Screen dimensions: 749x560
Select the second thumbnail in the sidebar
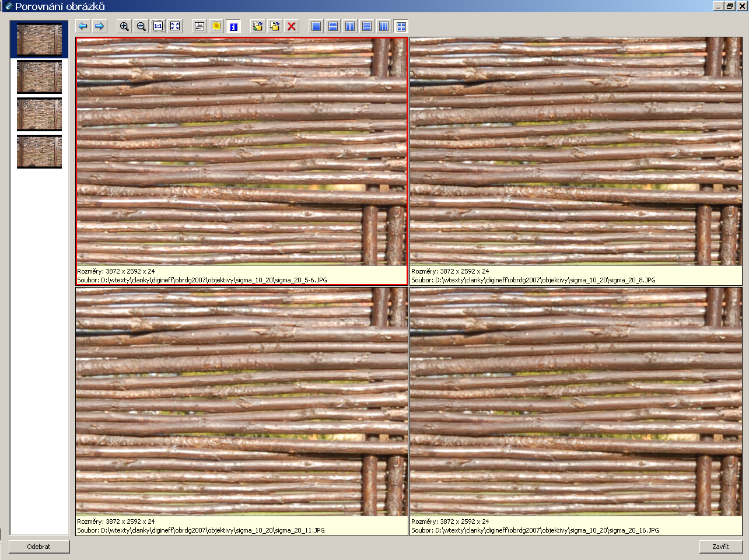click(39, 77)
